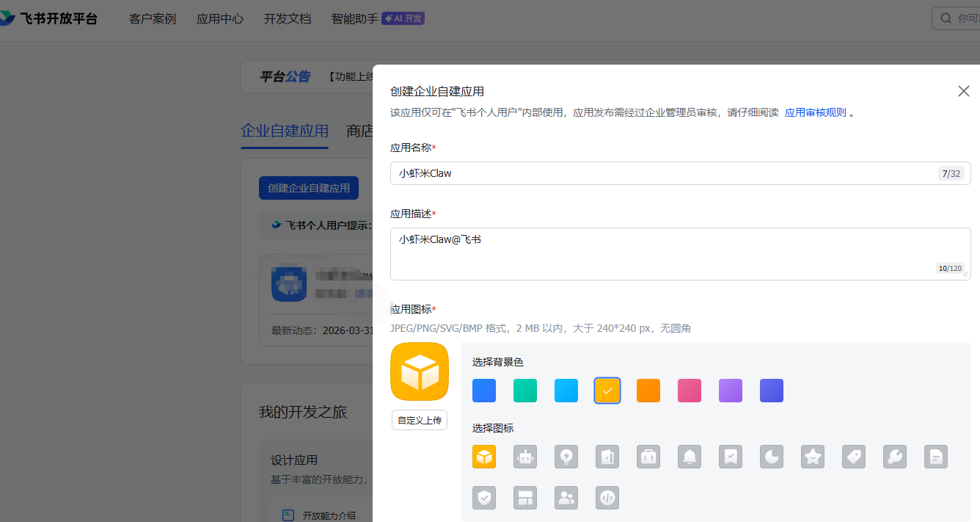Select the blue background color

[x=484, y=391]
